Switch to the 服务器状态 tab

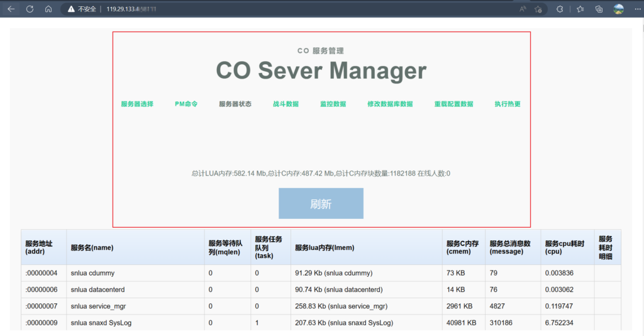pos(235,104)
